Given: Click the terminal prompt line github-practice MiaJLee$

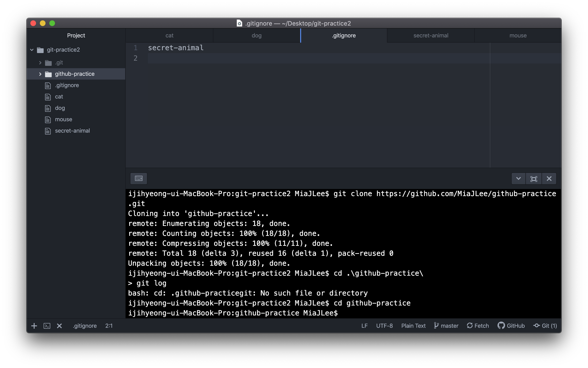Looking at the screenshot, I should tap(233, 313).
